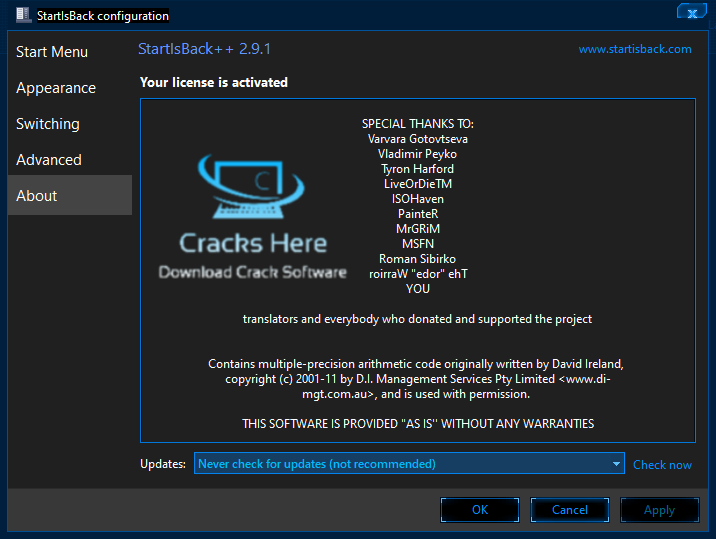The width and height of the screenshot is (716, 539).
Task: Click the LiveOrDieTM credit line
Action: tap(418, 184)
